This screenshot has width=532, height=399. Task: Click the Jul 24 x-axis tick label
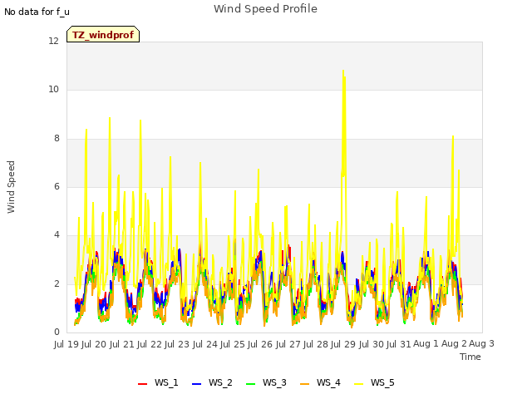pyautogui.click(x=205, y=344)
